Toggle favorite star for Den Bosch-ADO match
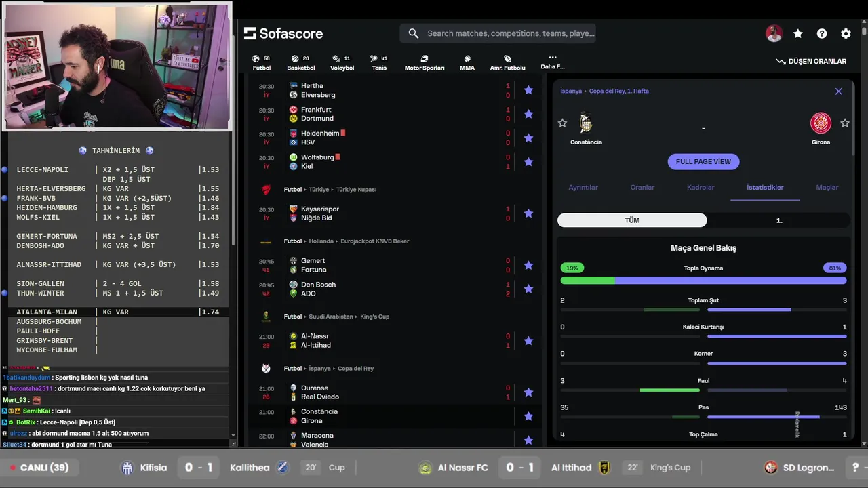 (528, 289)
